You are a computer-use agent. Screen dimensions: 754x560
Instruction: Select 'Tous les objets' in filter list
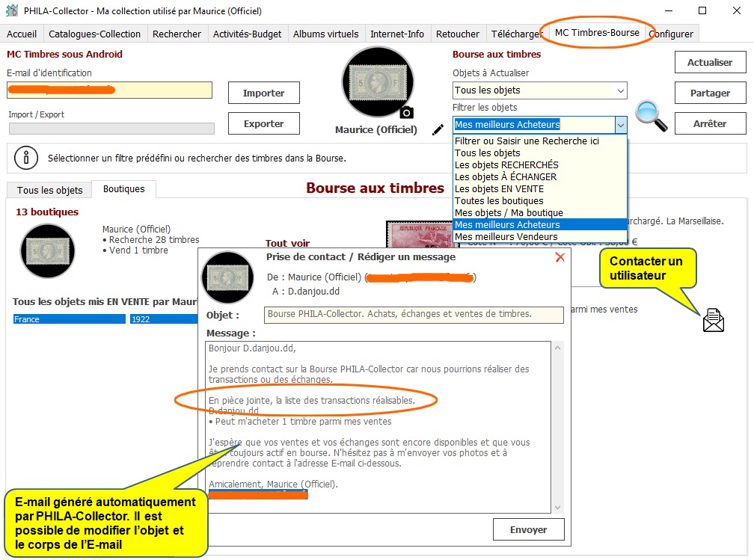click(539, 153)
